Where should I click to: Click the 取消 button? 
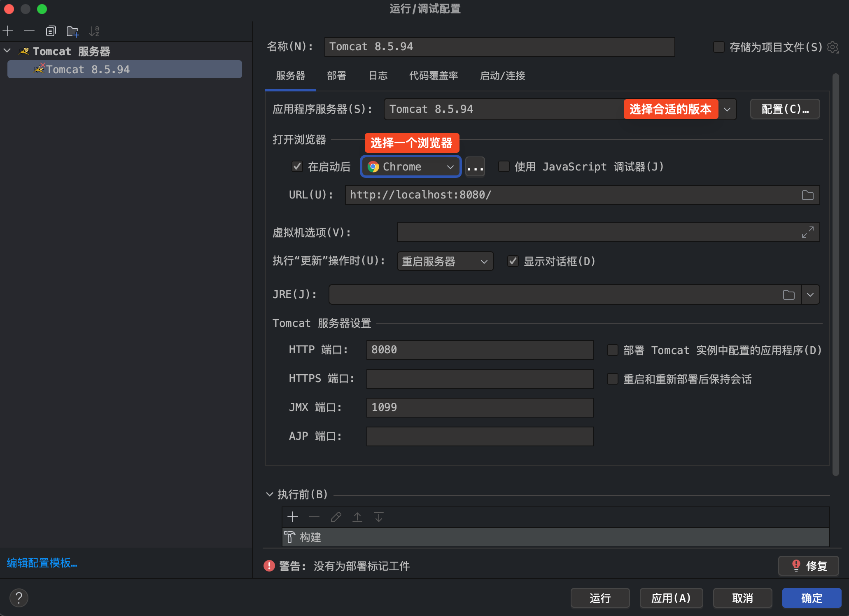pos(743,598)
